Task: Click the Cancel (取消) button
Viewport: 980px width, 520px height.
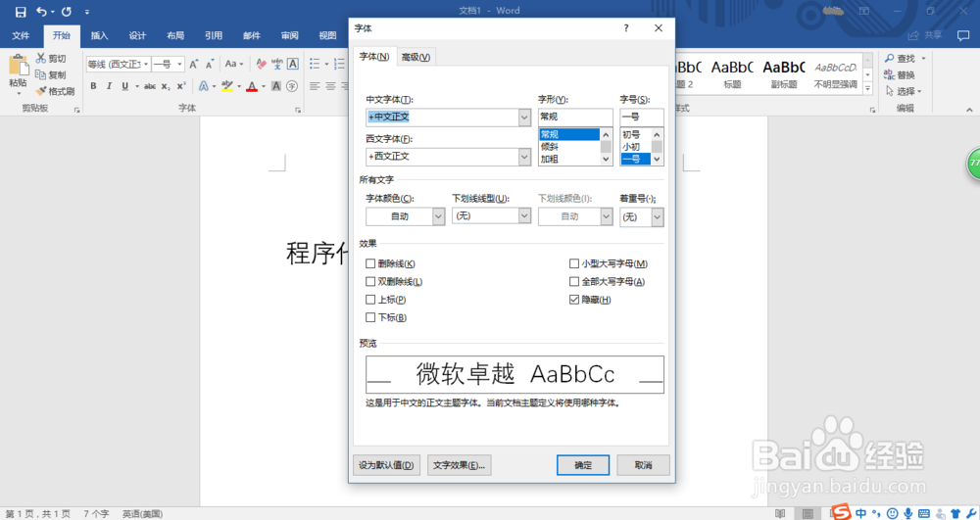Action: [x=643, y=465]
